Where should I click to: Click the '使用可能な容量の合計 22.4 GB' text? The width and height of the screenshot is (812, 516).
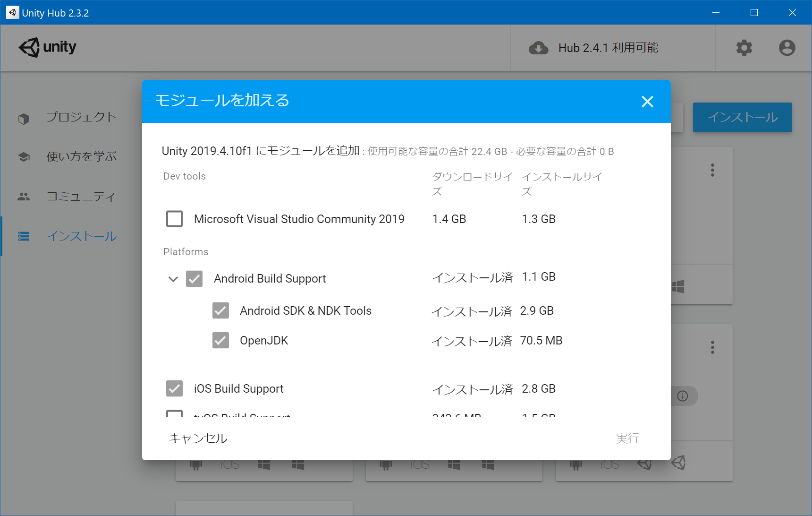point(437,152)
